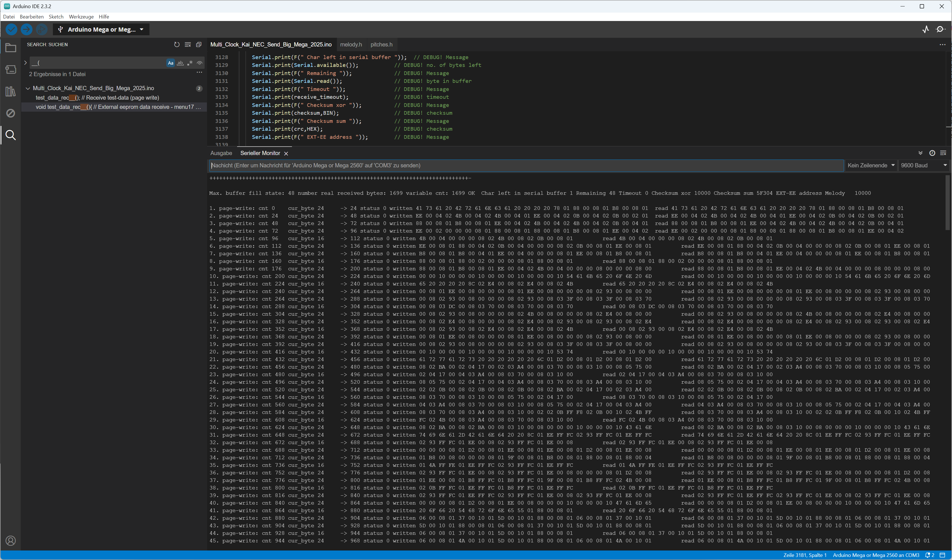Image resolution: width=952 pixels, height=560 pixels.
Task: Click the serial monitor Nachricht message field
Action: coord(526,165)
